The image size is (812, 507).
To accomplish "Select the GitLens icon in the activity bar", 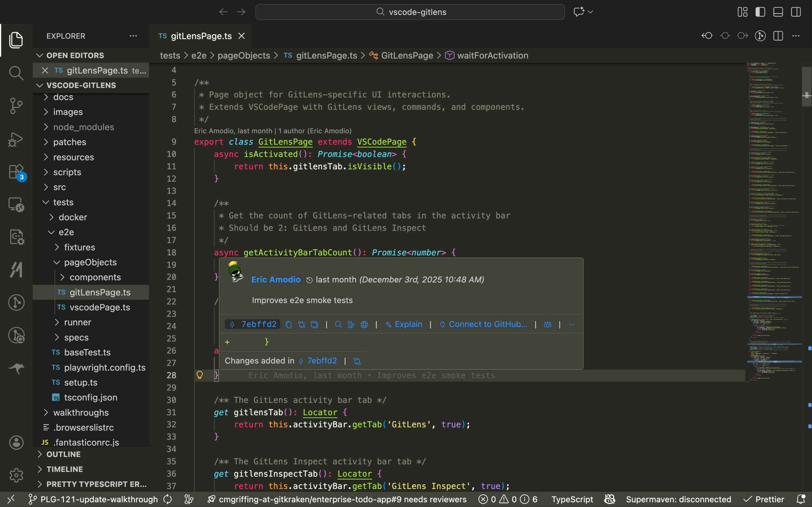I will [x=16, y=302].
